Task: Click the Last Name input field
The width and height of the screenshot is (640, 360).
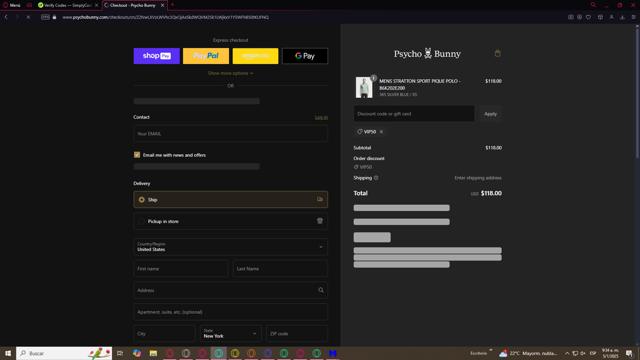Action: tap(280, 269)
